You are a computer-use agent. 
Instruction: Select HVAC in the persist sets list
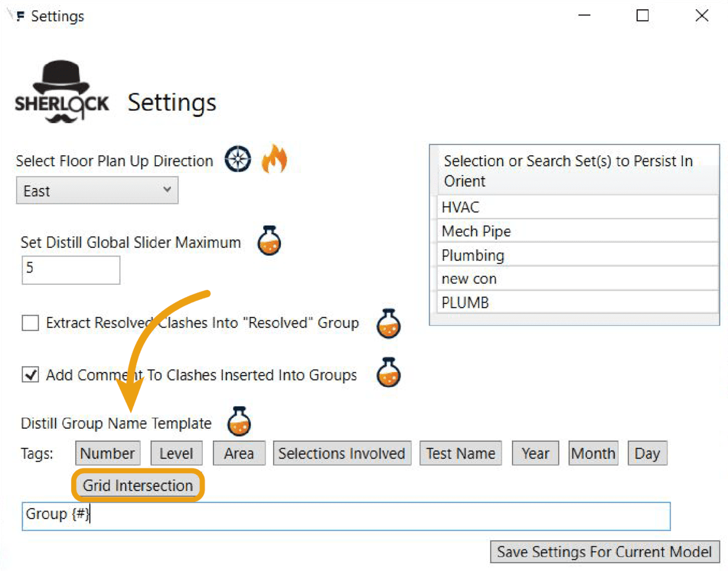click(577, 207)
